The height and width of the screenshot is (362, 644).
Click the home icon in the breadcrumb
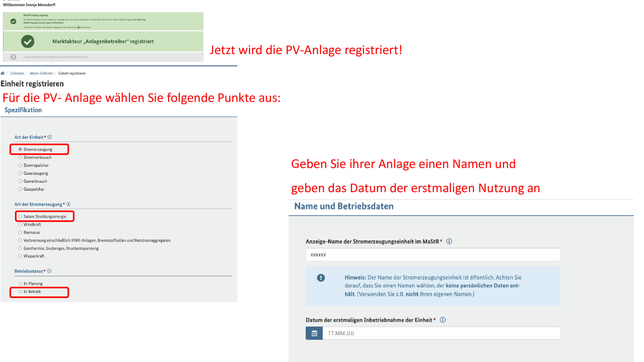(3, 73)
